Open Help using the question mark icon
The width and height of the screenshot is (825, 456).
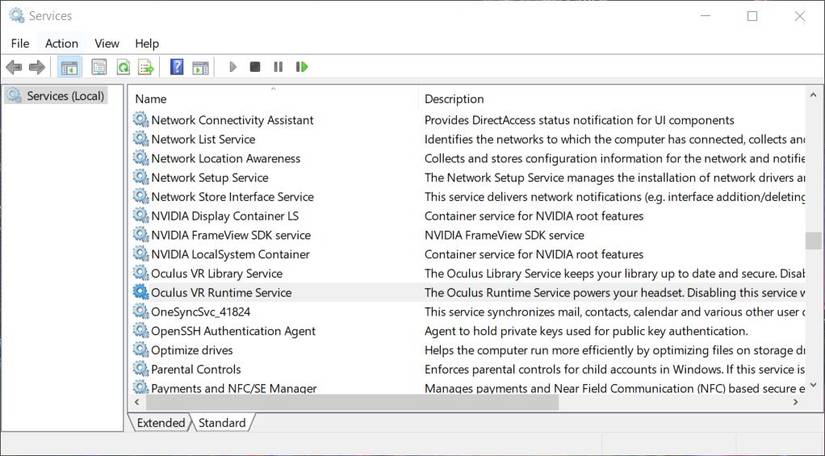coord(177,67)
